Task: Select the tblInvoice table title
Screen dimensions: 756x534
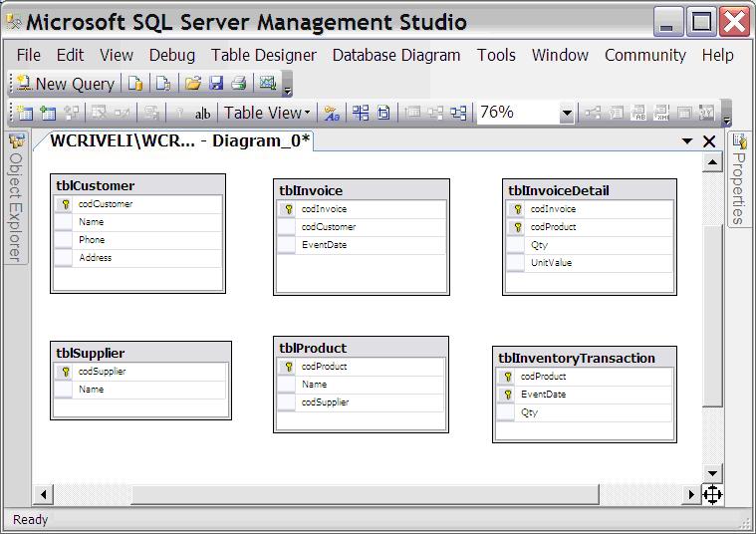Action: [311, 190]
